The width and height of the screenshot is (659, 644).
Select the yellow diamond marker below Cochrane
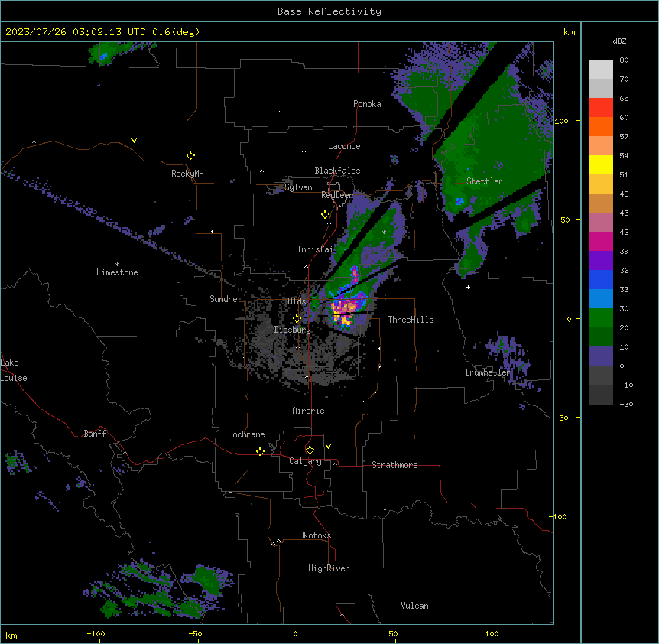pyautogui.click(x=260, y=451)
